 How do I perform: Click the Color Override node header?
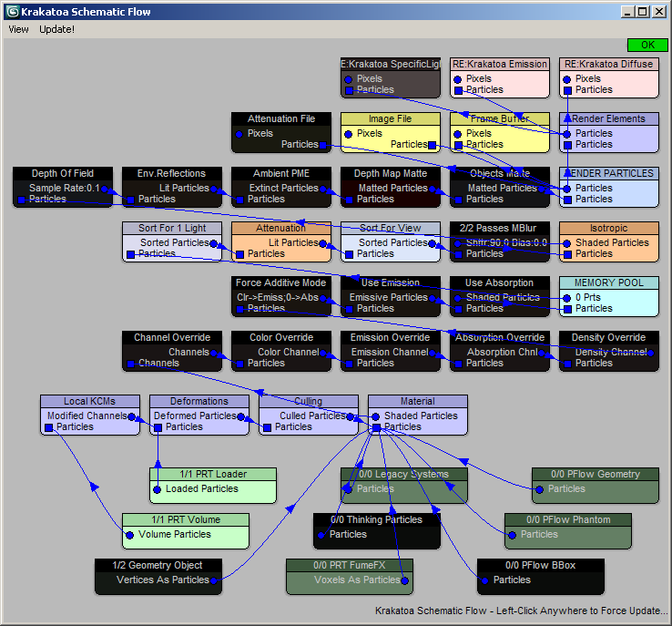(x=281, y=337)
